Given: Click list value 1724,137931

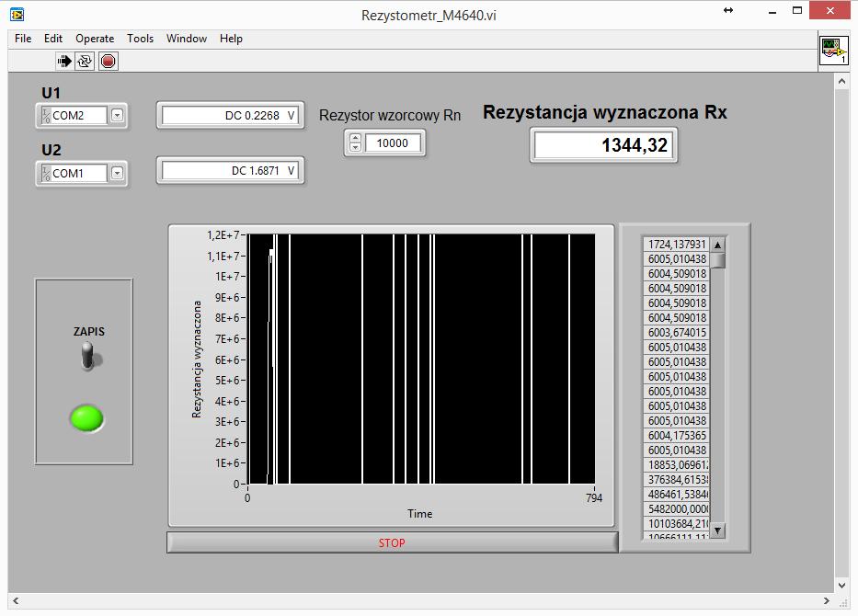Looking at the screenshot, I should (x=677, y=244).
